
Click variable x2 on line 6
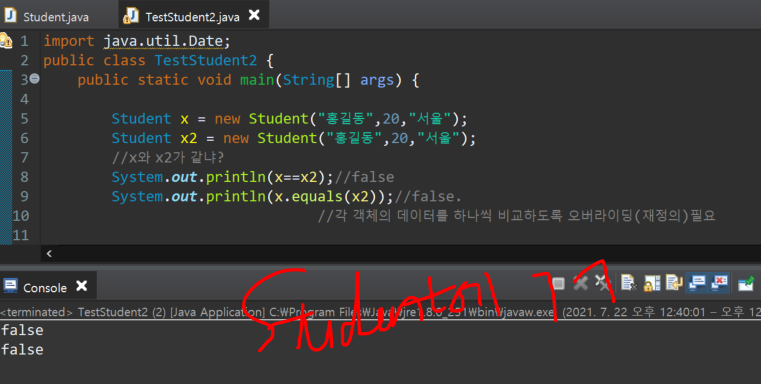tap(189, 139)
